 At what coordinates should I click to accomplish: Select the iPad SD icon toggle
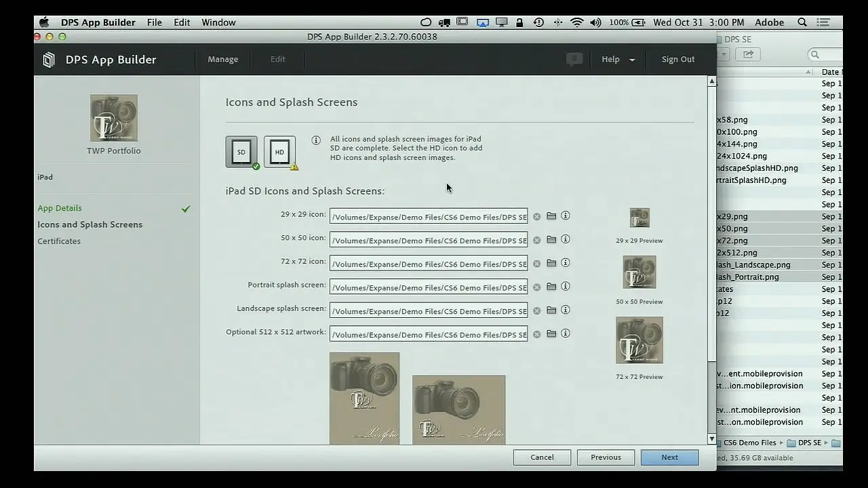pos(241,152)
